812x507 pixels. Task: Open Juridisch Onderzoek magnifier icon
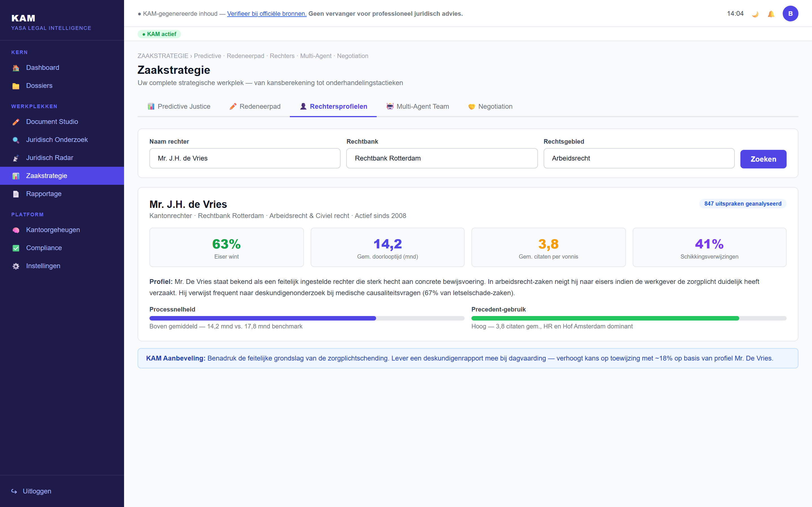tap(16, 140)
